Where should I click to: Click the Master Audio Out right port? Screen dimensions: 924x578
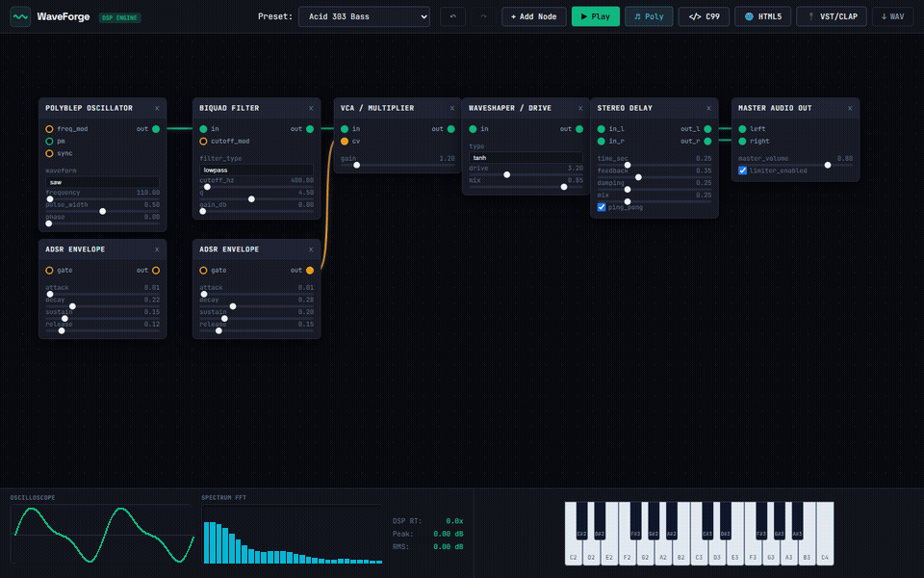[x=742, y=142]
